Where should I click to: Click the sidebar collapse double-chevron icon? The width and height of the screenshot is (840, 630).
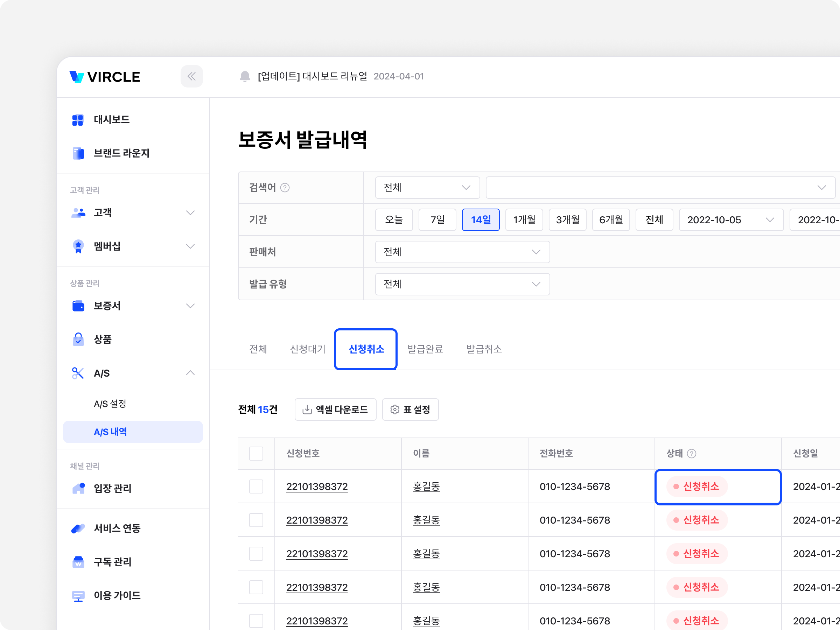pos(191,76)
